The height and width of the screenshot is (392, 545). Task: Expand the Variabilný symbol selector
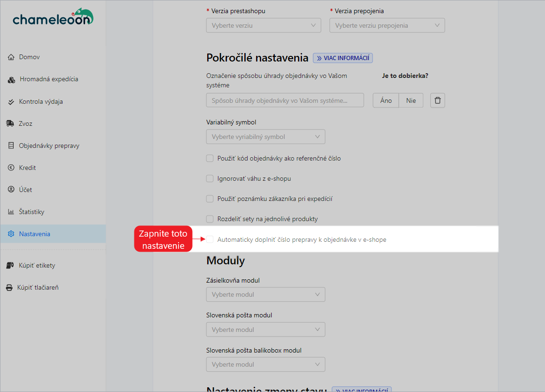click(265, 137)
